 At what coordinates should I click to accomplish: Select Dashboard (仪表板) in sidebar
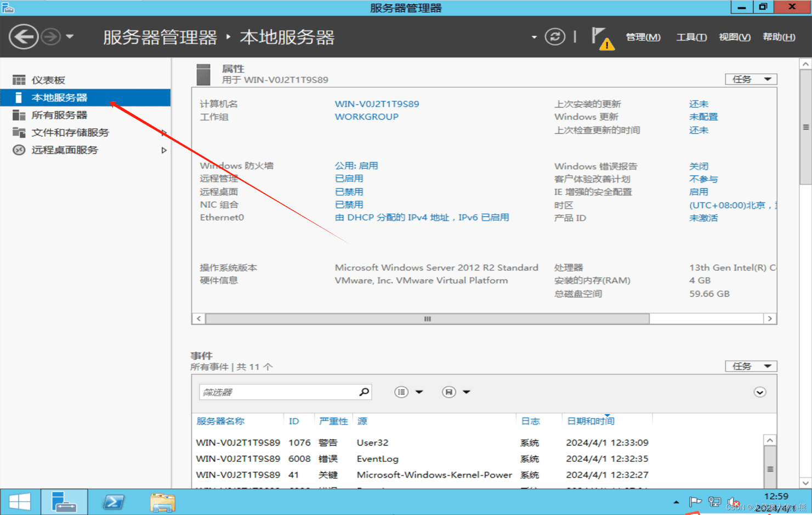[x=48, y=80]
